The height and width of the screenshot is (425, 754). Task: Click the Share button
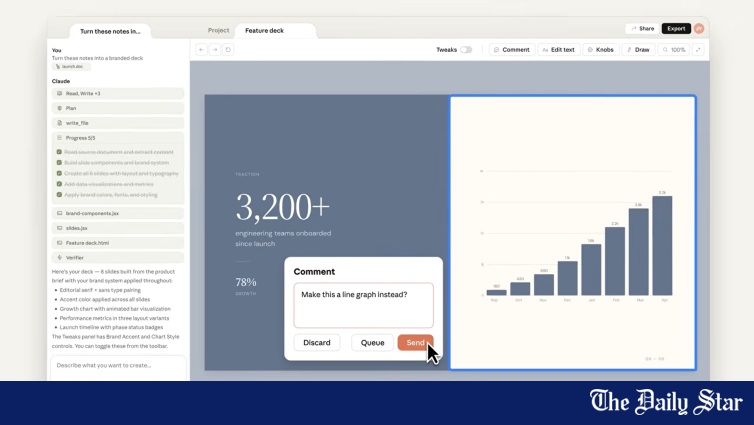click(x=642, y=28)
